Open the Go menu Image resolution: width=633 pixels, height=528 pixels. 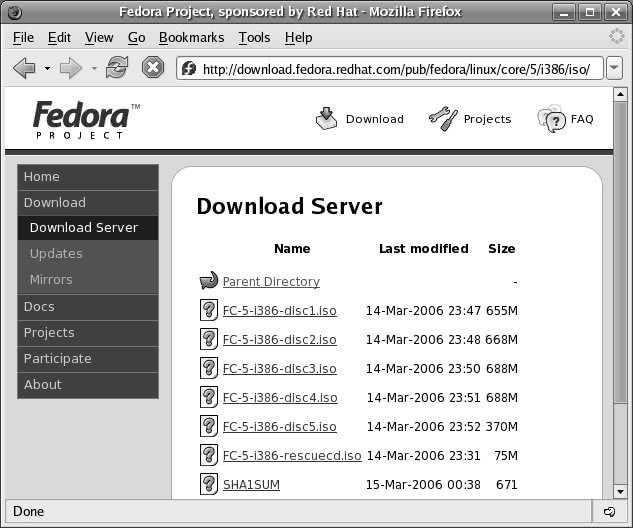(136, 38)
